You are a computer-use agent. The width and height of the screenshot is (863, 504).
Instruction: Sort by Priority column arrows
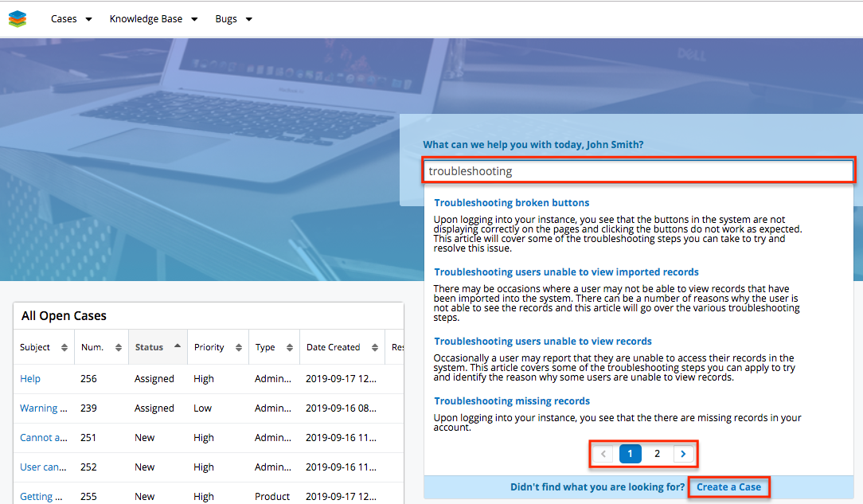click(239, 348)
